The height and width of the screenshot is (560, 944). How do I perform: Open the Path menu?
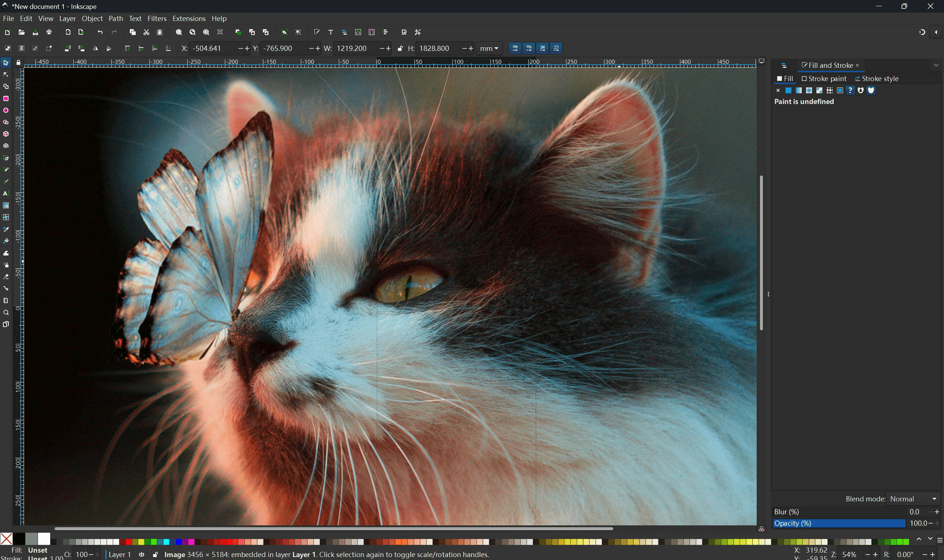(116, 18)
